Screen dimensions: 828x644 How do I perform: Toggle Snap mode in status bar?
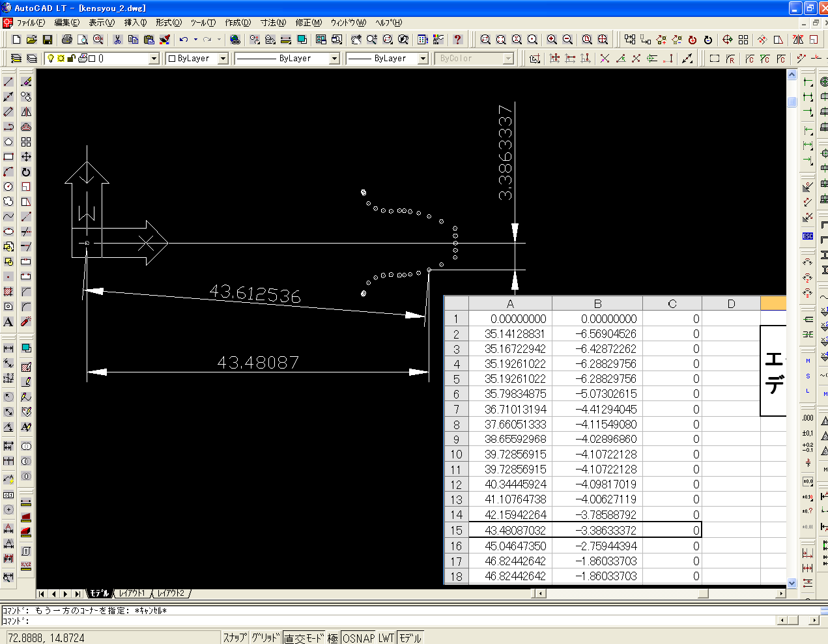point(235,638)
